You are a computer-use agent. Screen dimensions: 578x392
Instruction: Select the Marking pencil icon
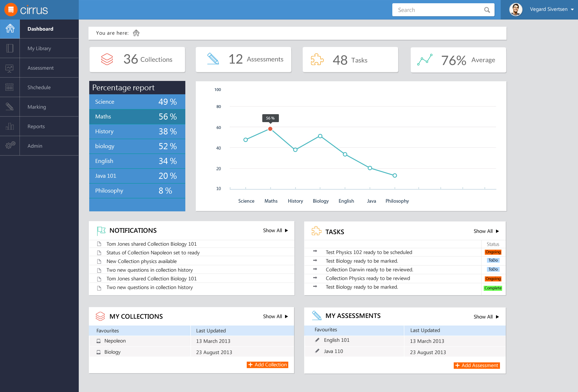click(x=10, y=107)
